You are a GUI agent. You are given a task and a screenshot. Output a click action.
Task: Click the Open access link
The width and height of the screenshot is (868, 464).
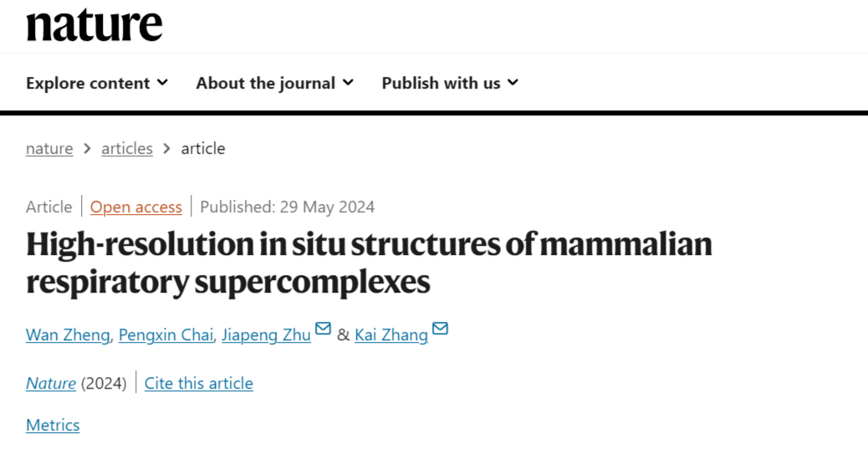[x=136, y=207]
